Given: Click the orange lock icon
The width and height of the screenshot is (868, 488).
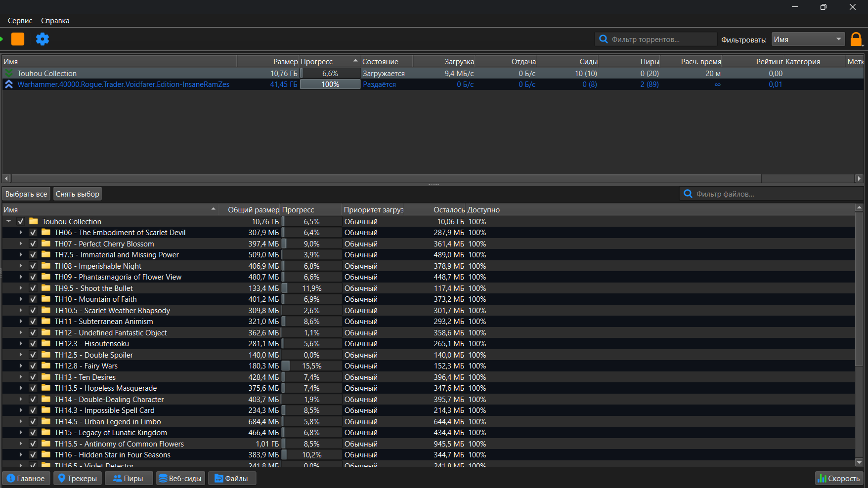Looking at the screenshot, I should tap(856, 39).
